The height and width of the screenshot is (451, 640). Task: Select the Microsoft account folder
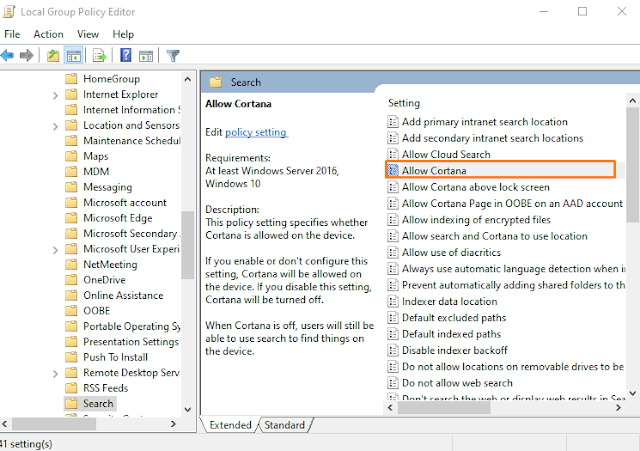[x=125, y=202]
